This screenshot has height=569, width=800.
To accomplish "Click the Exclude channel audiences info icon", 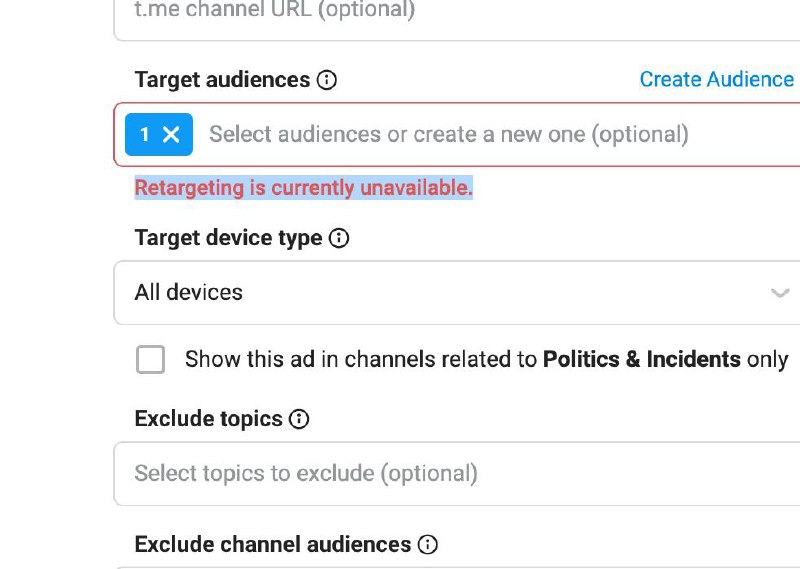I will point(428,545).
